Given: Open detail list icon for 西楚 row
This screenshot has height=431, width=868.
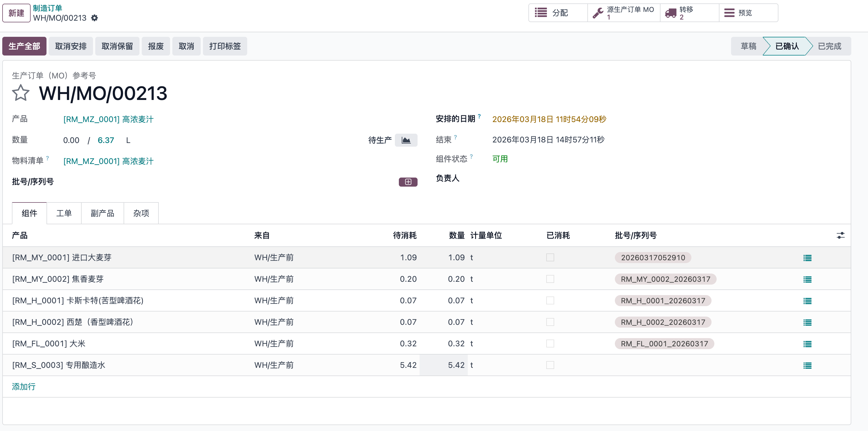Looking at the screenshot, I should click(x=807, y=323).
